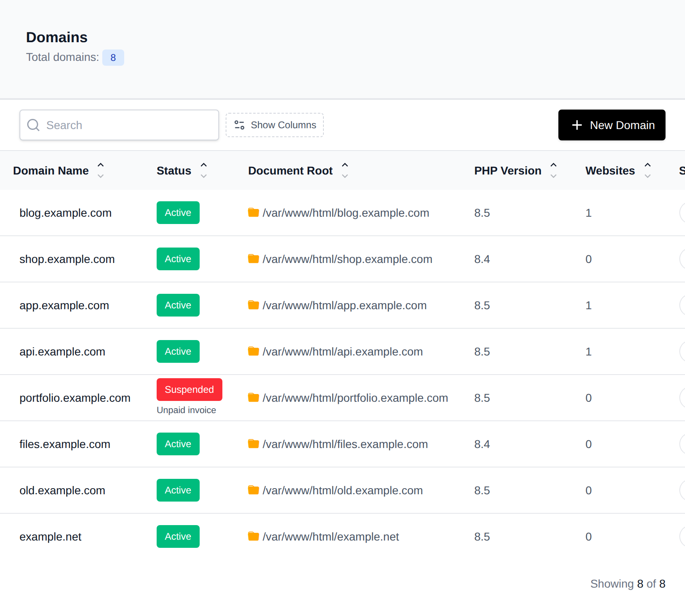Click the Domain Name header label
Viewport: 685px width, 616px height.
pos(51,171)
